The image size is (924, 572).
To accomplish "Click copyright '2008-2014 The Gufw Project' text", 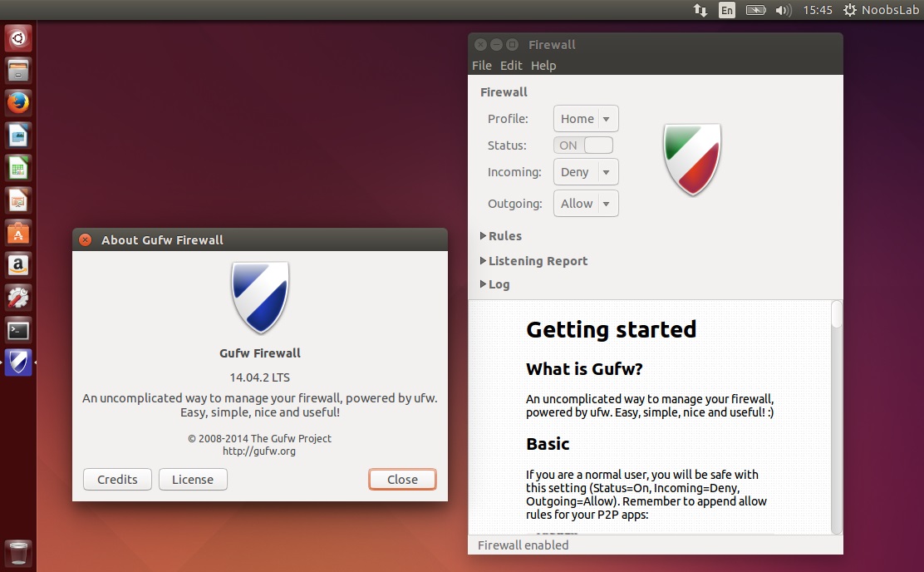I will [260, 438].
